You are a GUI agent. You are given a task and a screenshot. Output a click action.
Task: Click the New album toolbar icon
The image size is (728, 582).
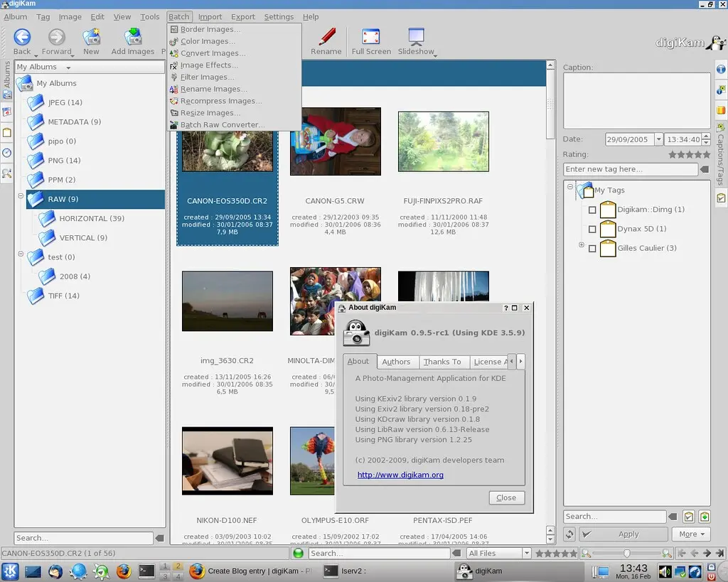coord(91,37)
